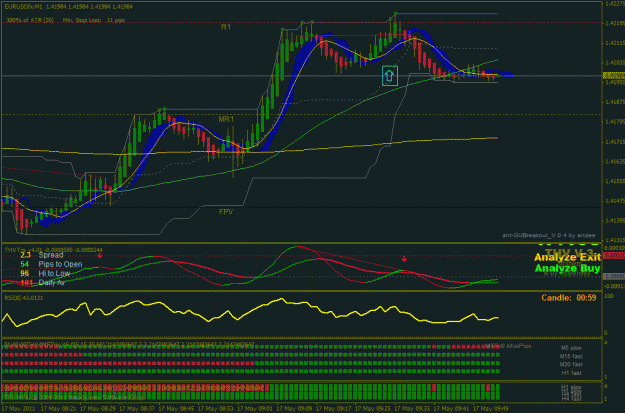625x413 pixels.
Task: Click the 'Candle: 00:59' countdown timer
Action: coord(569,297)
